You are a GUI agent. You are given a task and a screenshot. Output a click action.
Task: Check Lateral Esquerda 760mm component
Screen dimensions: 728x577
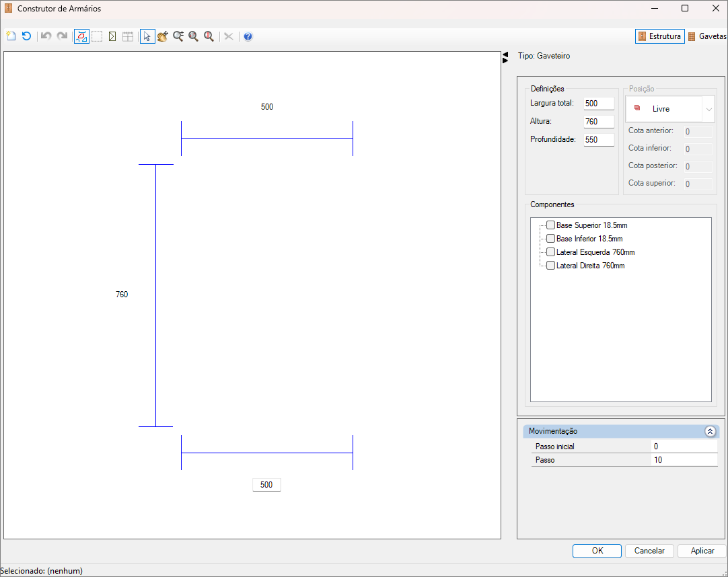[x=550, y=252]
